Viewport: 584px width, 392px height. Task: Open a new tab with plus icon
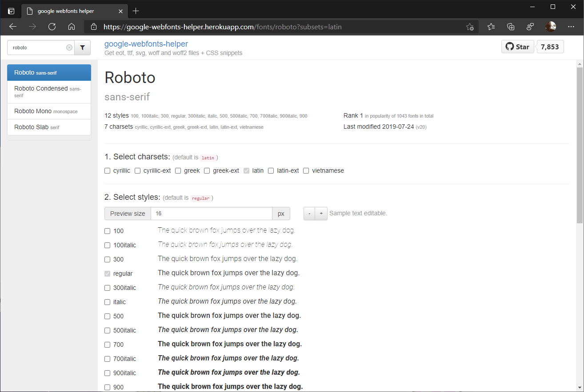tap(136, 11)
